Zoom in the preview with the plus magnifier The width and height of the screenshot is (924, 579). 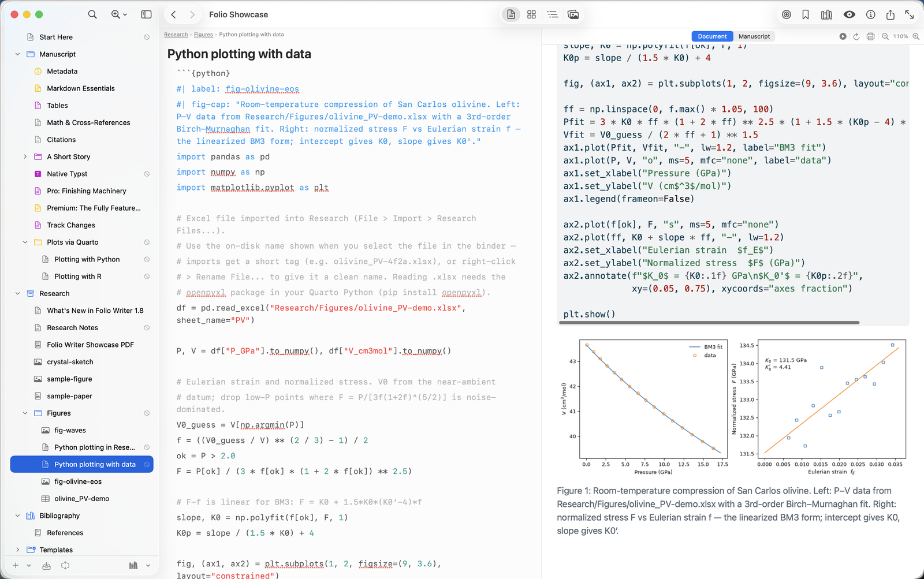pos(916,36)
